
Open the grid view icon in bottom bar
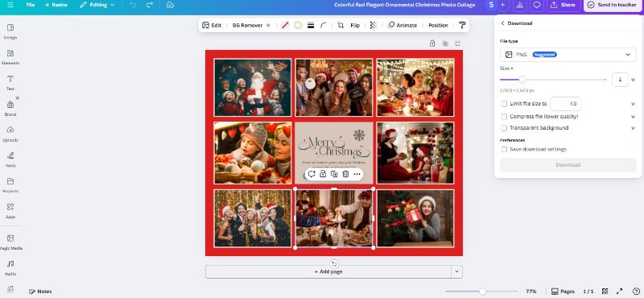click(605, 291)
